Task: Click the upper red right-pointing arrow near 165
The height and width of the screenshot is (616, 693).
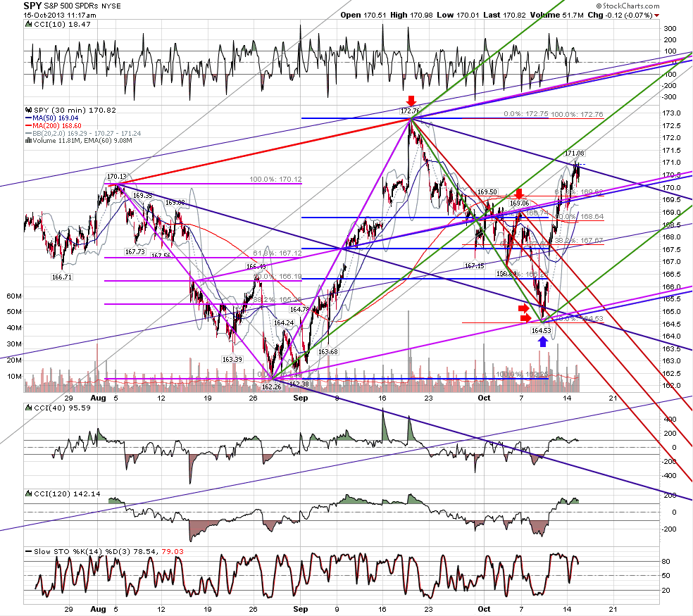Action: click(524, 308)
